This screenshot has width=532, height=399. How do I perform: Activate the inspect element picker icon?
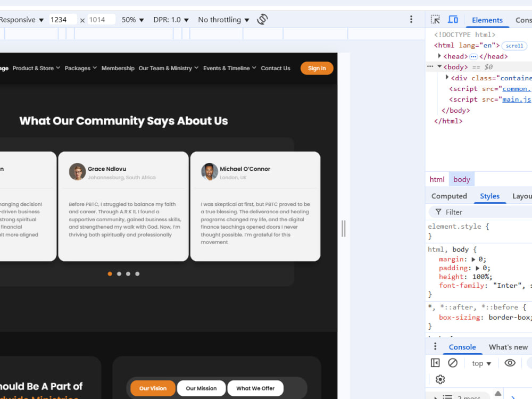(x=435, y=19)
